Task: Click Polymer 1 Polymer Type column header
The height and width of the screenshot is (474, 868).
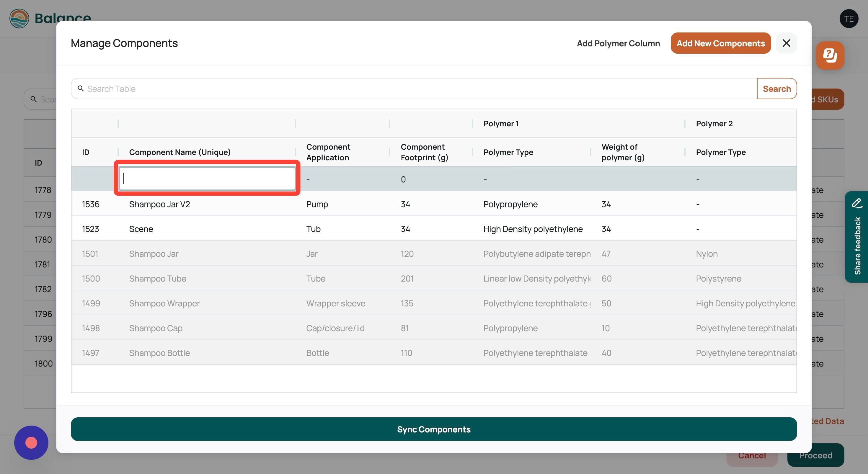Action: [x=508, y=152]
